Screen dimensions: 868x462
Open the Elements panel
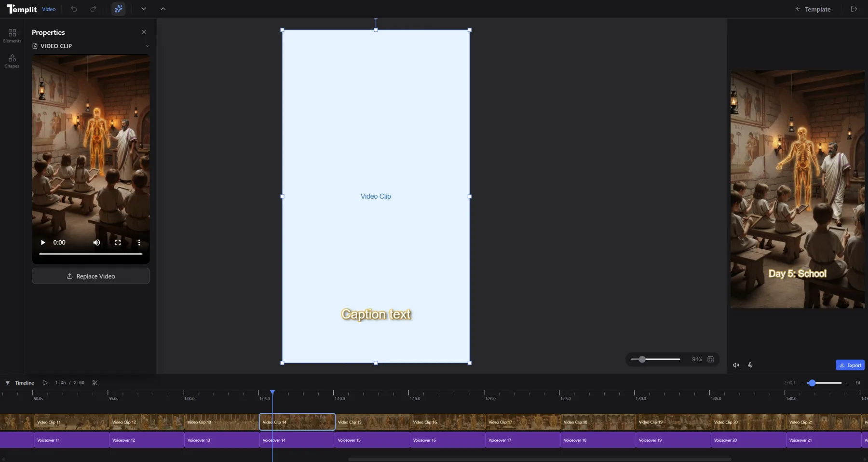point(12,35)
